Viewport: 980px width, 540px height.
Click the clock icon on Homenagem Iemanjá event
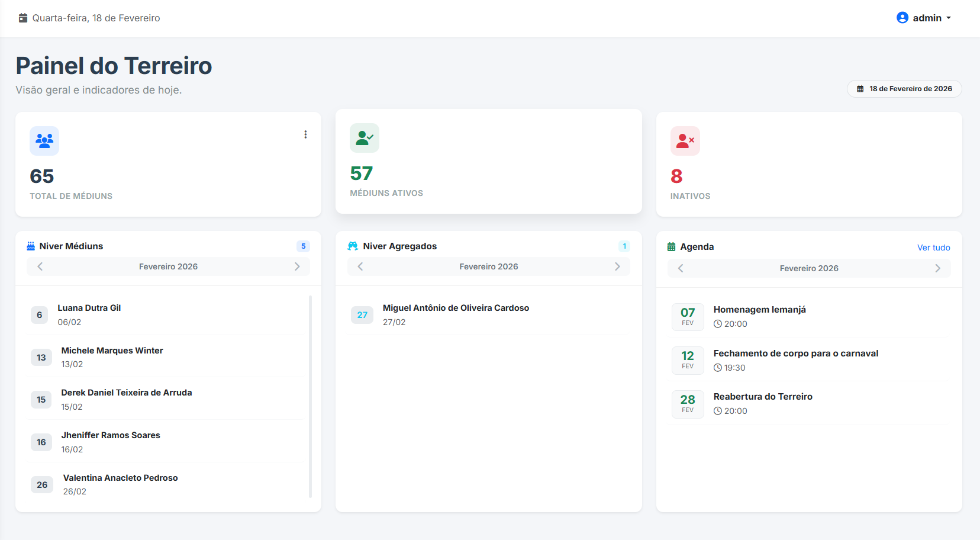[x=718, y=324]
